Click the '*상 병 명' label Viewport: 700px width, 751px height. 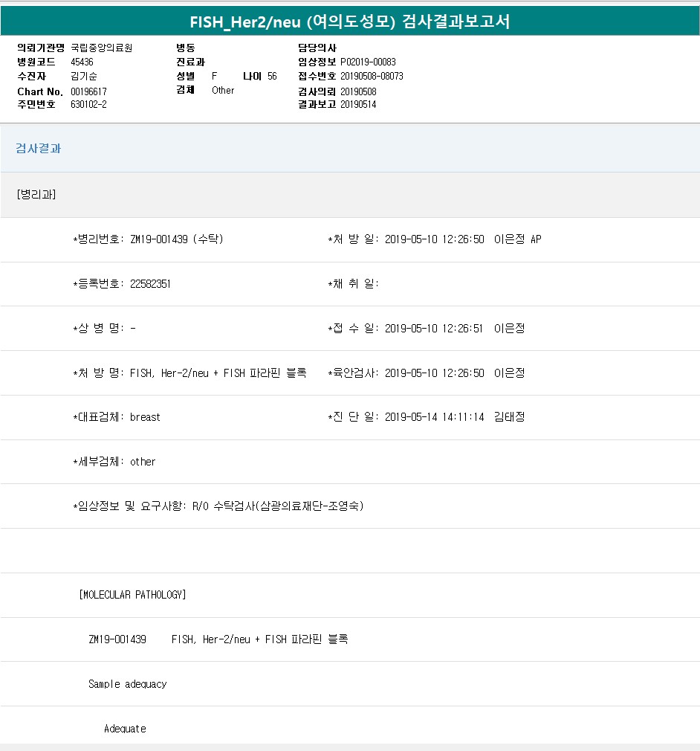click(98, 328)
